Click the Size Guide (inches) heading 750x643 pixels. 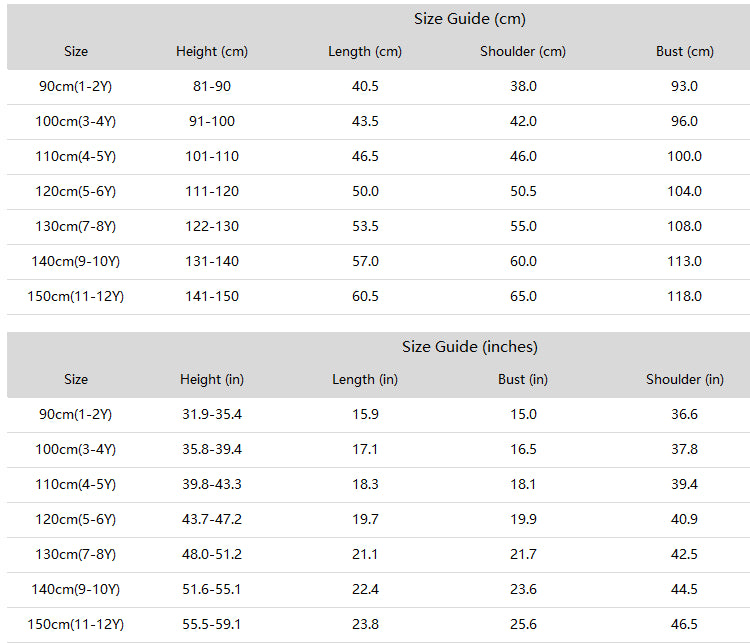pos(470,346)
